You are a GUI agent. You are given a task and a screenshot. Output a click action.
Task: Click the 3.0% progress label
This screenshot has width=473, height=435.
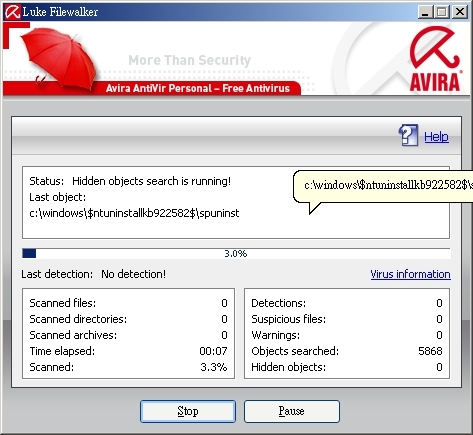236,254
